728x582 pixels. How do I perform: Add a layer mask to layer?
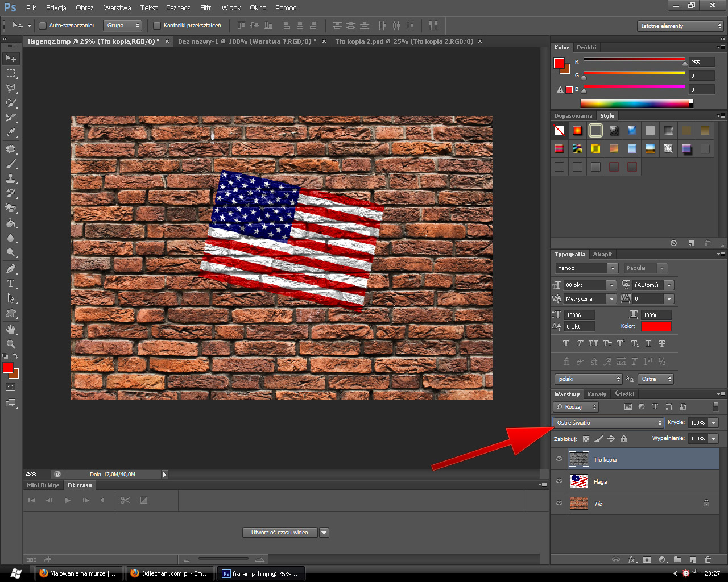(647, 560)
